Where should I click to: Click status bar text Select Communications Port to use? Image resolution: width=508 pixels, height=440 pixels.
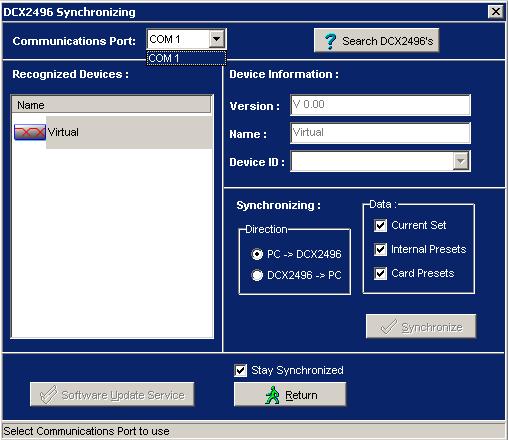tap(86, 431)
